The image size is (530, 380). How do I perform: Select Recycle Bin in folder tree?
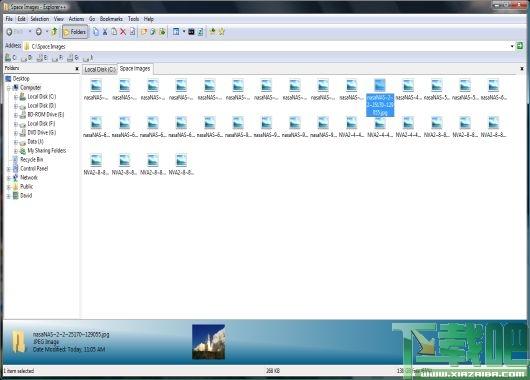[x=31, y=160]
